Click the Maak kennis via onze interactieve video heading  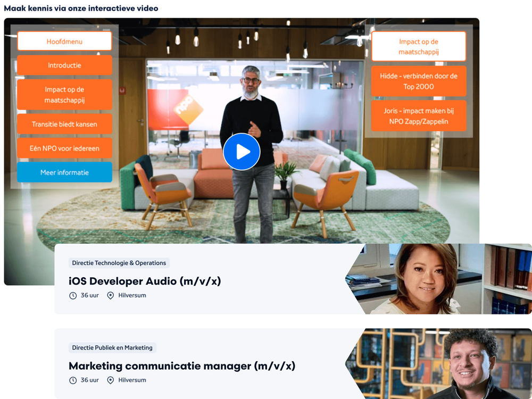81,8
